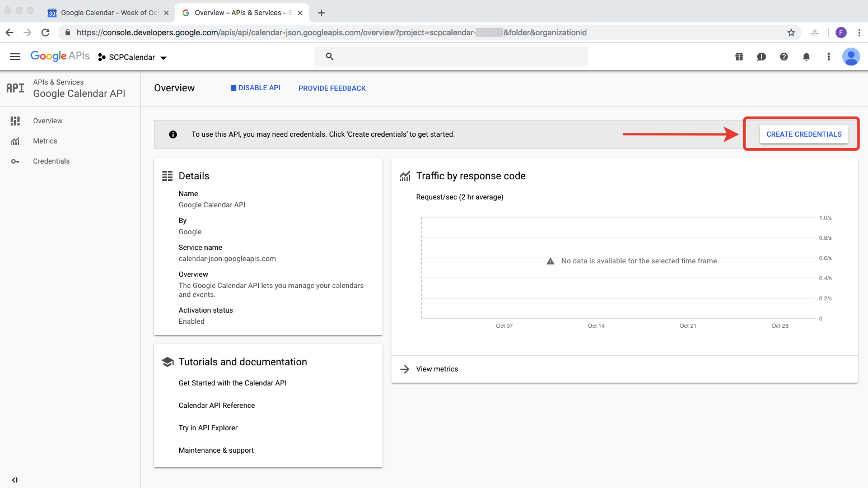Click the console search field
This screenshot has width=868, height=488.
click(x=451, y=57)
